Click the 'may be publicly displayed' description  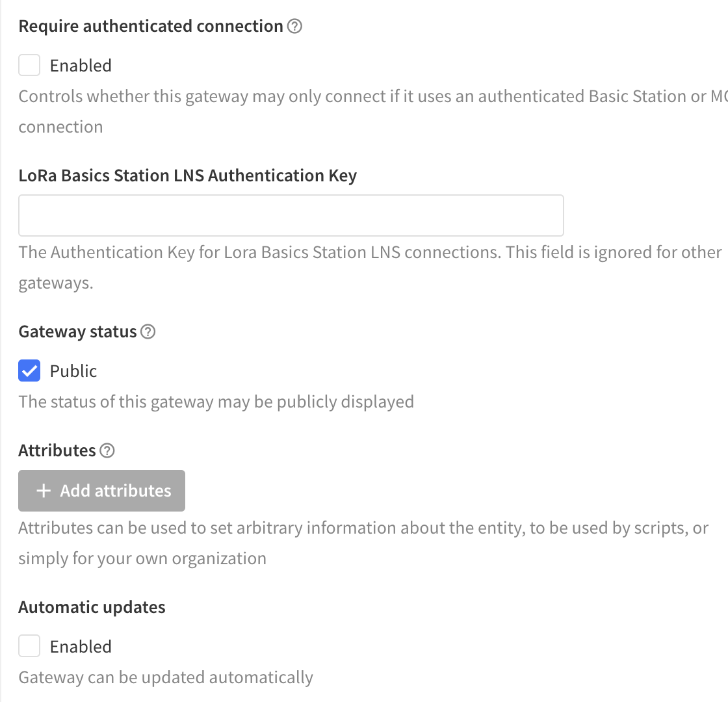[x=216, y=402]
